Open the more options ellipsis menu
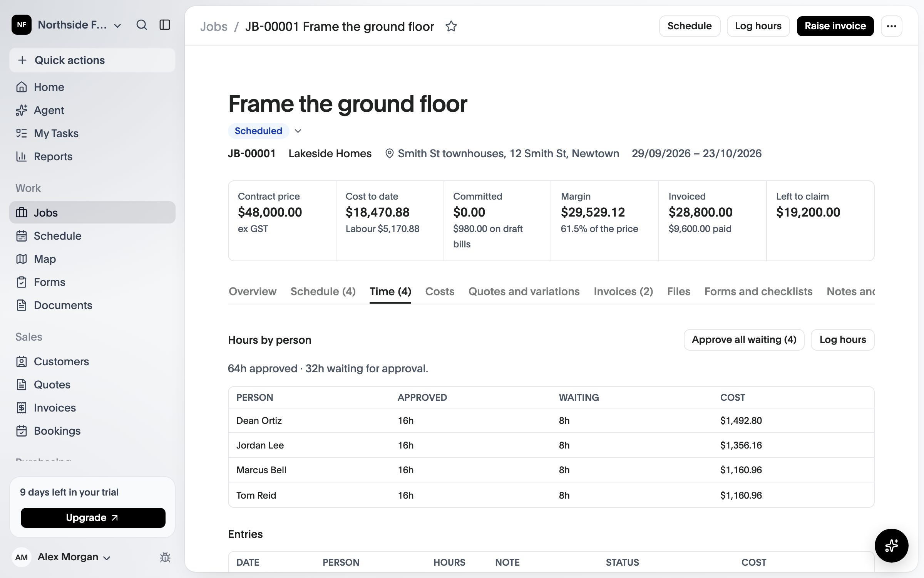 [x=891, y=26]
